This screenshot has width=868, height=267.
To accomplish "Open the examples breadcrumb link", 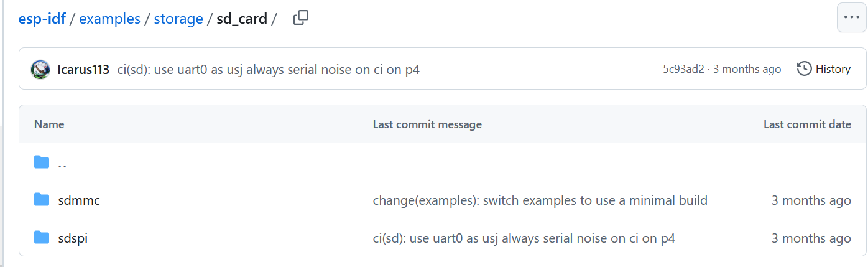I will [110, 19].
